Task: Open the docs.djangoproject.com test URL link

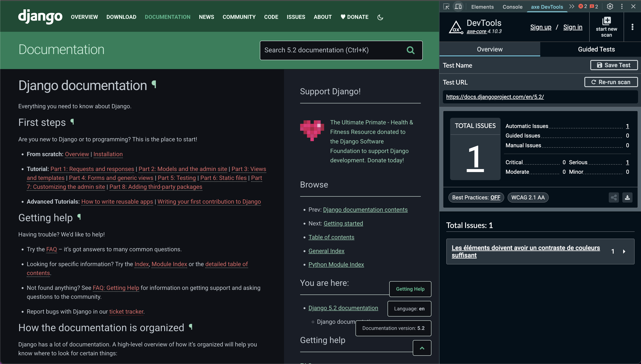Action: pyautogui.click(x=495, y=97)
